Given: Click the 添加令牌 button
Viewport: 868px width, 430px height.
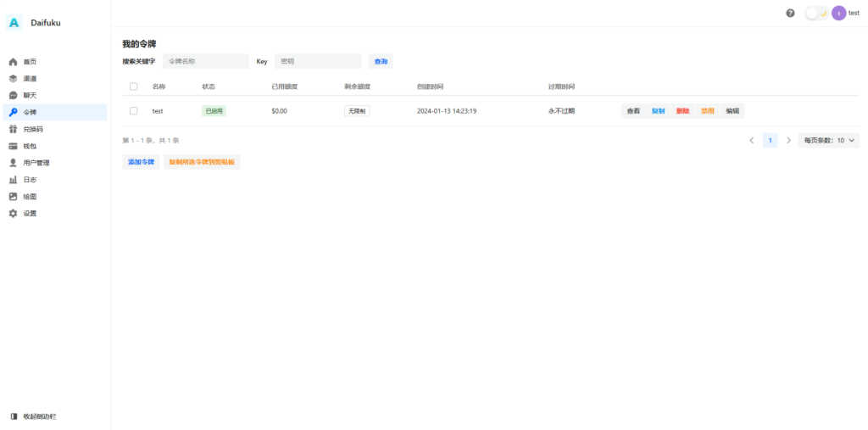Looking at the screenshot, I should point(141,162).
